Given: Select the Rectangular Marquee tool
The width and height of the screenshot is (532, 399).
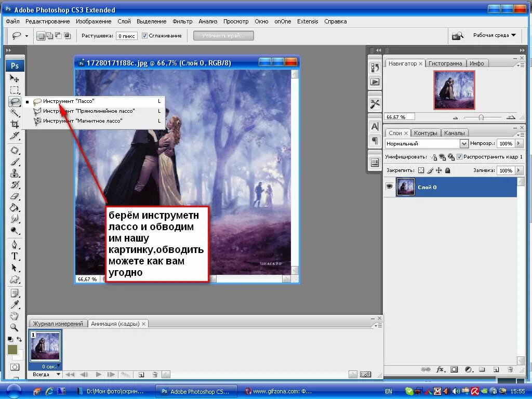Looking at the screenshot, I should pos(14,90).
